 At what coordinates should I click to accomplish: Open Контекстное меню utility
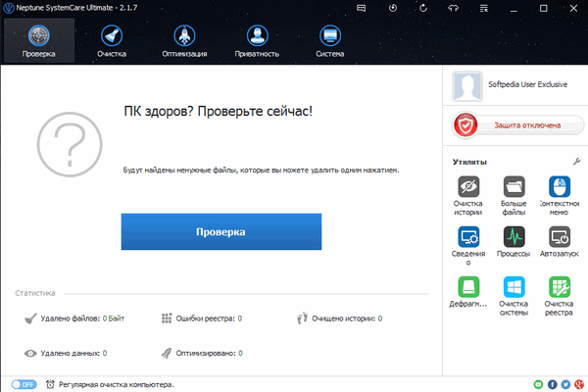click(560, 196)
